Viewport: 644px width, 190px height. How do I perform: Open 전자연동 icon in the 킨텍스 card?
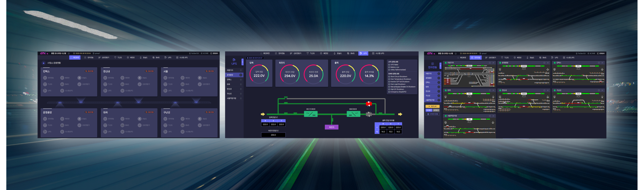[x=45, y=78]
